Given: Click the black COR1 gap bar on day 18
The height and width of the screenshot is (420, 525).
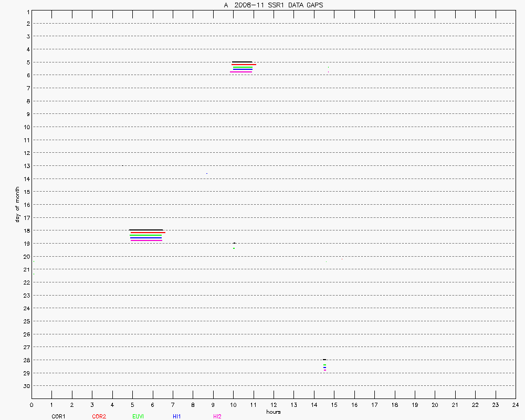Looking at the screenshot, I should pos(146,230).
